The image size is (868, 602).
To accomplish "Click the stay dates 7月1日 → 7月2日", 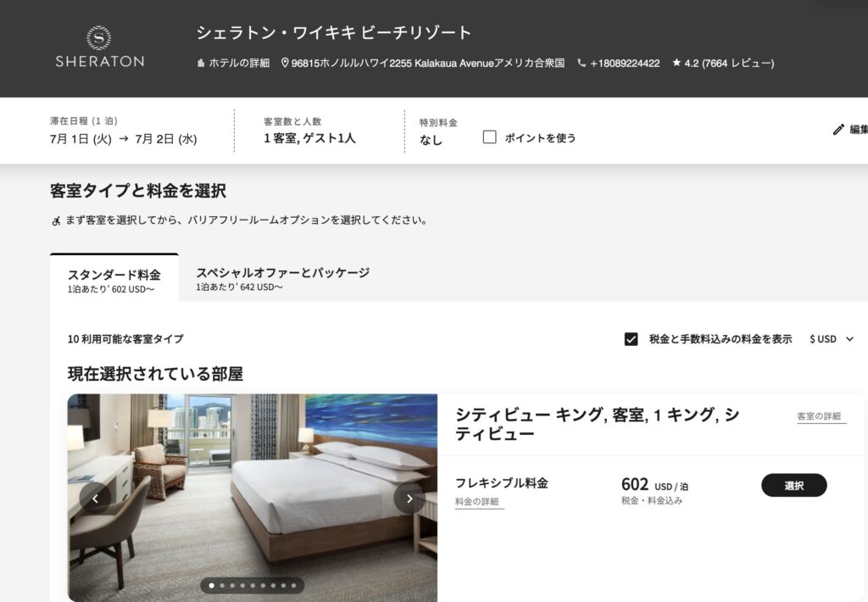I will click(124, 138).
